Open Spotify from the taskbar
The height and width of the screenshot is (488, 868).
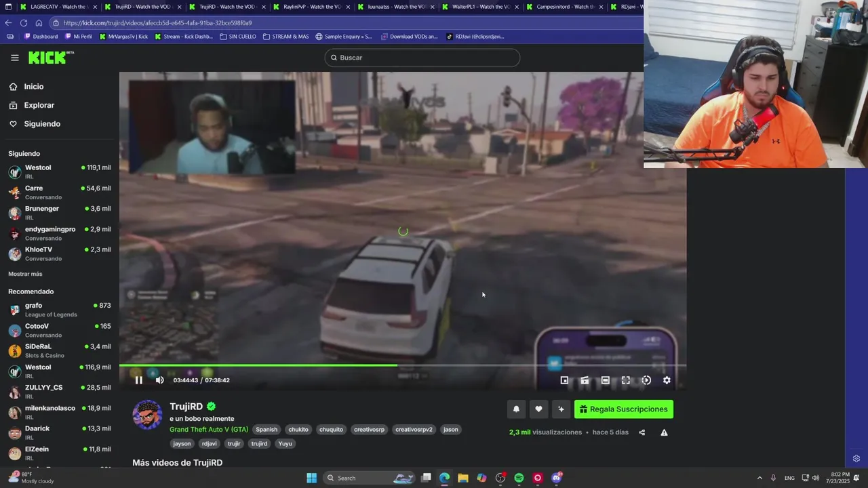click(519, 478)
